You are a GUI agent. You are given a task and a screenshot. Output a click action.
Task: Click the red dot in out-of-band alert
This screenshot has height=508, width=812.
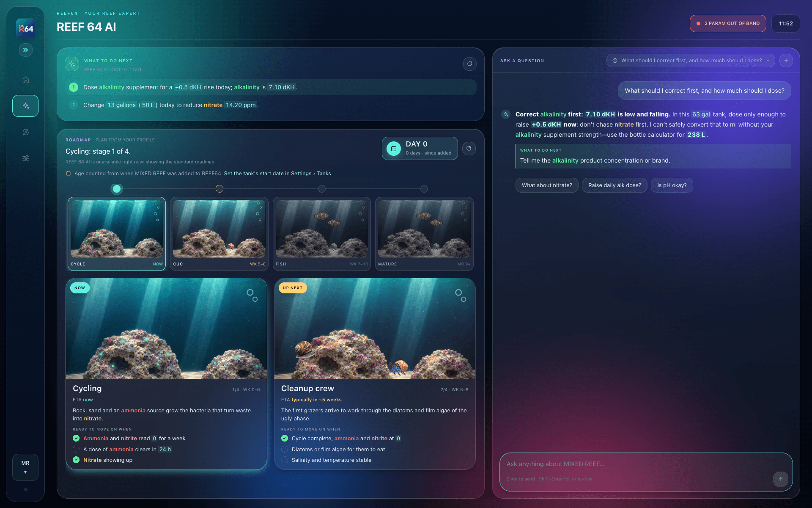699,24
